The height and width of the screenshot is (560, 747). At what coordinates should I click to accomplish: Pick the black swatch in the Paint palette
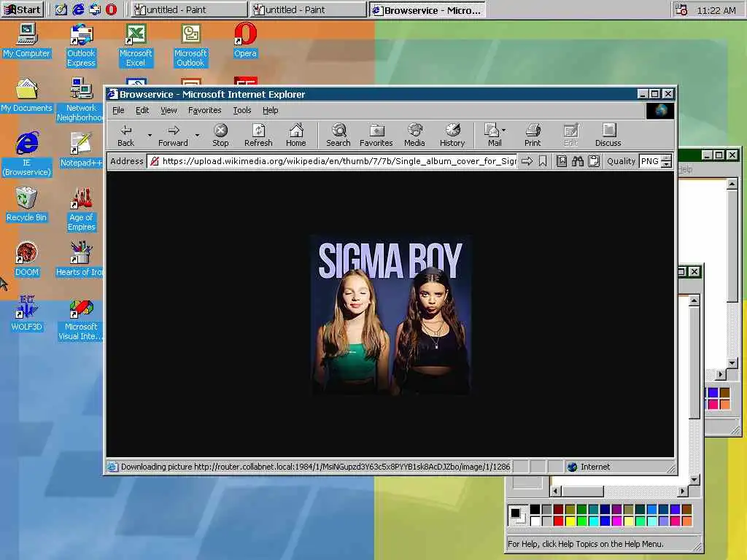tap(535, 510)
